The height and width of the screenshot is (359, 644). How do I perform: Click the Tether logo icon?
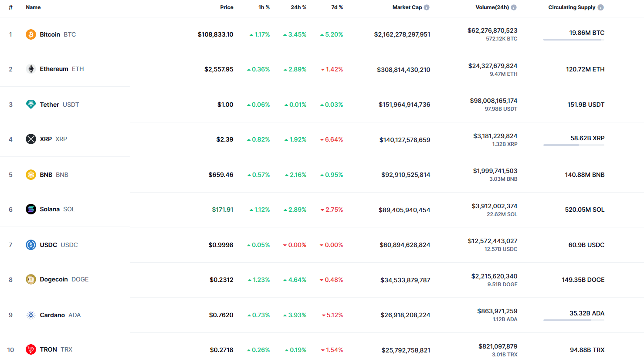[31, 105]
